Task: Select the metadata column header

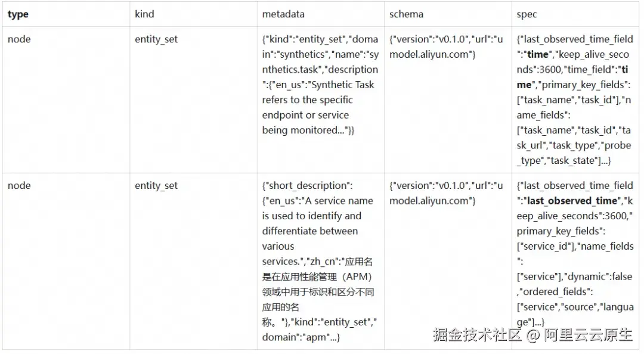Action: pos(284,14)
